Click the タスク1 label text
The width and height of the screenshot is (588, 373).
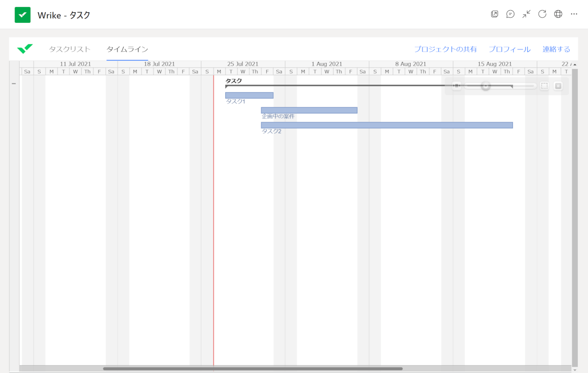235,102
